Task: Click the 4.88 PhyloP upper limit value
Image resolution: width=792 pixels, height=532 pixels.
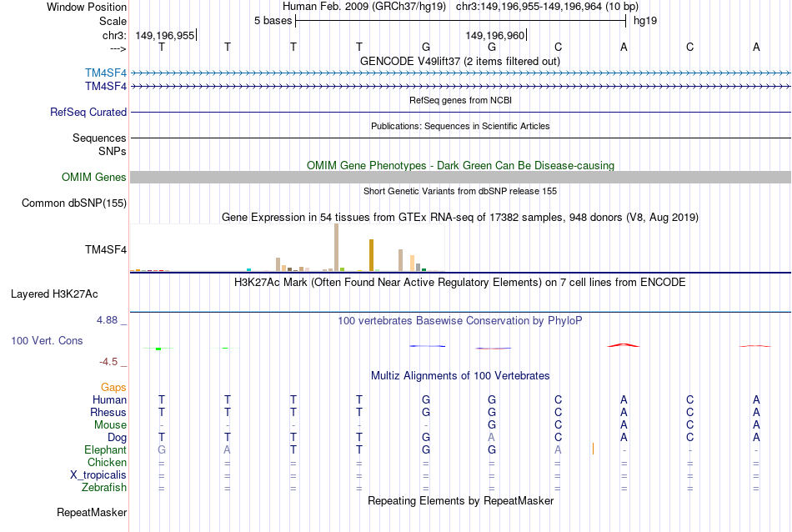Action: 107,320
